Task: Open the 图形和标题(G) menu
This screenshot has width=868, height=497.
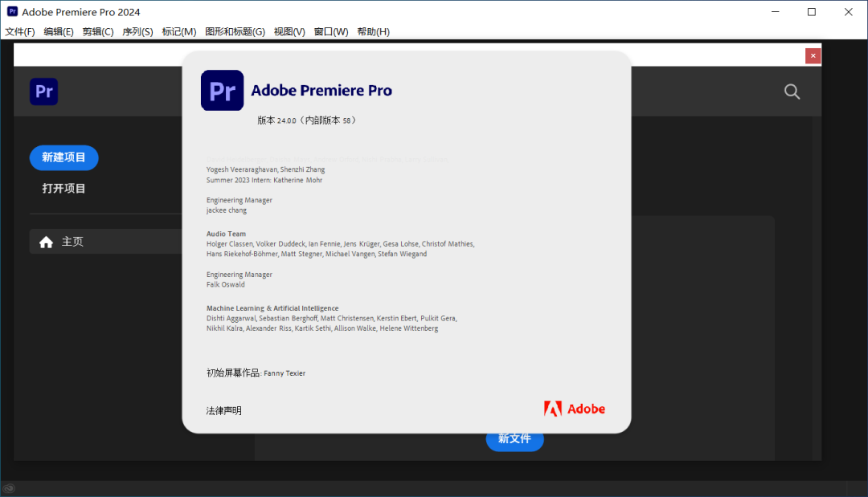Action: [x=235, y=31]
